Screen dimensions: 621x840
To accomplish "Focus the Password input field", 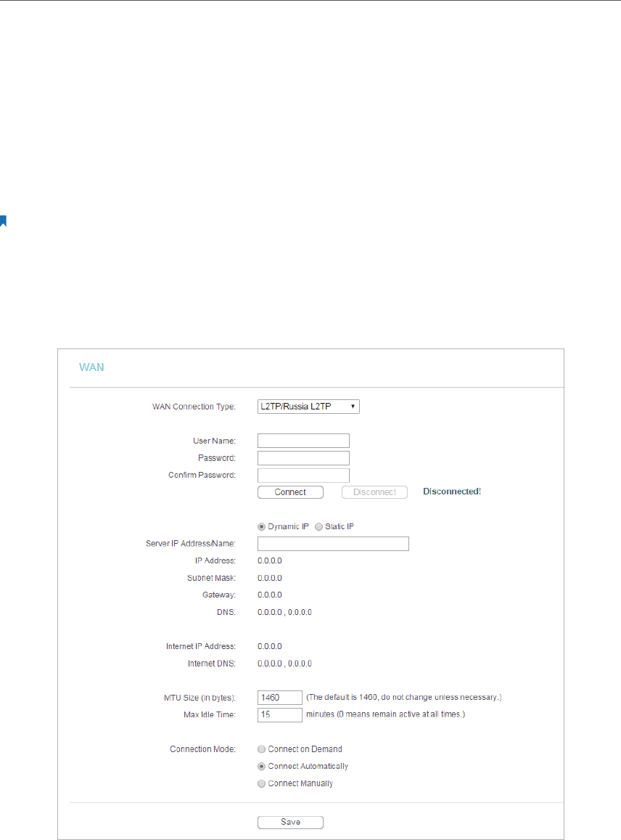I will [303, 458].
